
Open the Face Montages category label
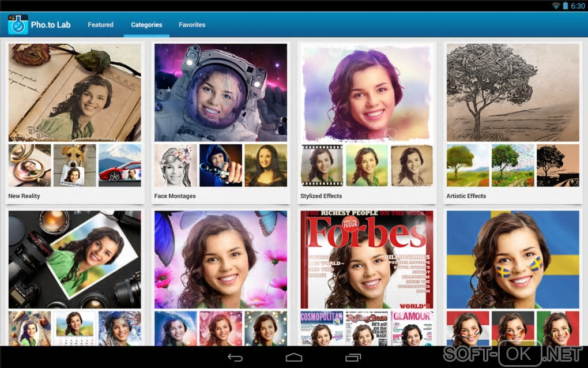(175, 196)
